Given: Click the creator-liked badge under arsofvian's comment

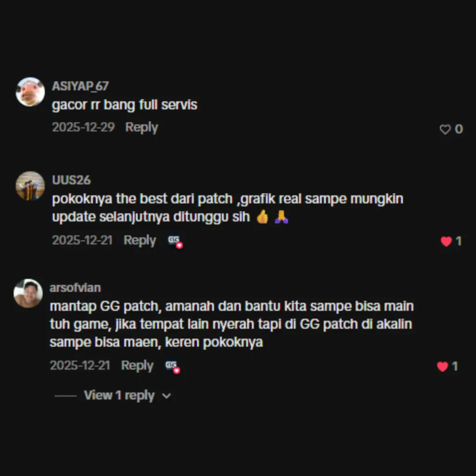Looking at the screenshot, I should coord(173,367).
